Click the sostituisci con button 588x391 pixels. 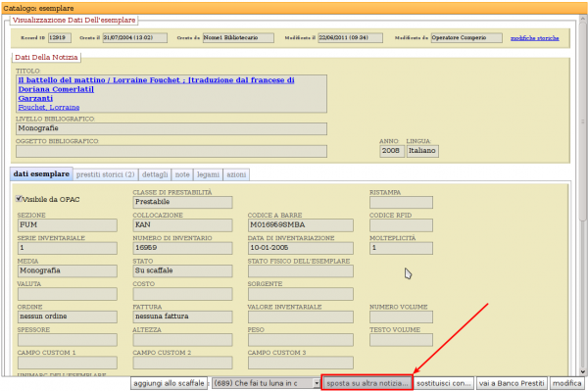[444, 383]
